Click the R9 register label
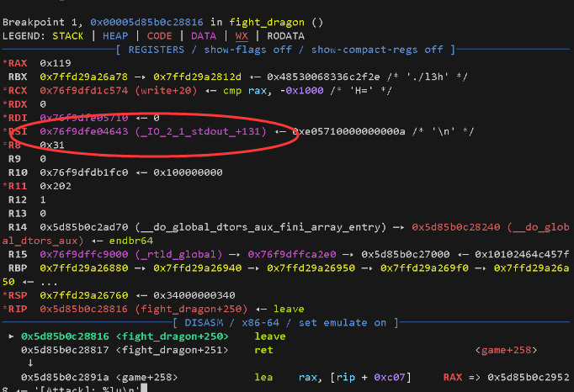Image resolution: width=574 pixels, height=392 pixels. coord(14,159)
